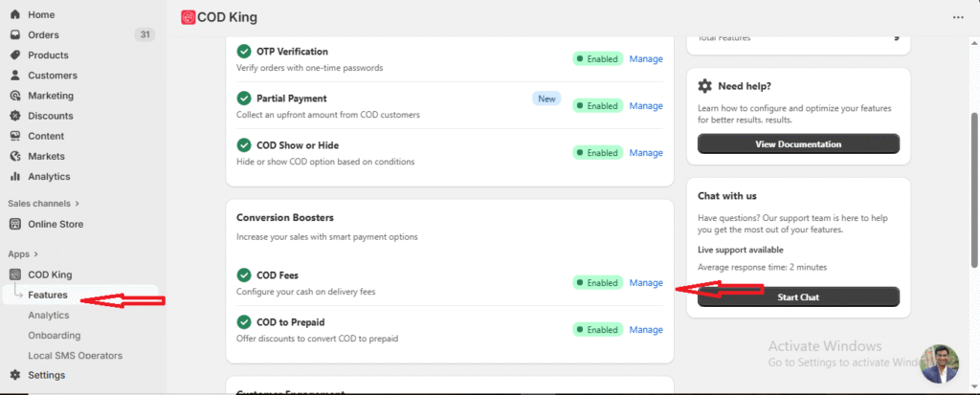This screenshot has width=980, height=395.
Task: Click the Products tag icon
Action: pos(15,55)
